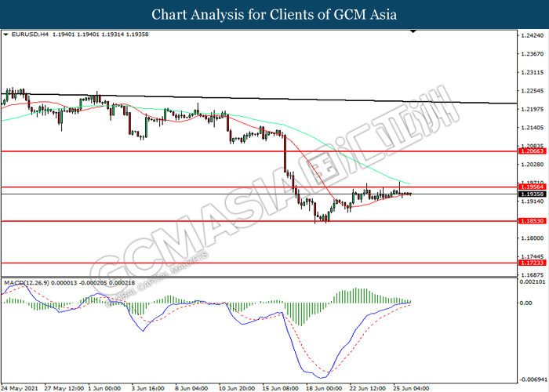This screenshot has height=392, width=549.
Task: Click the 1.23670 price axis label
Action: tap(533, 54)
